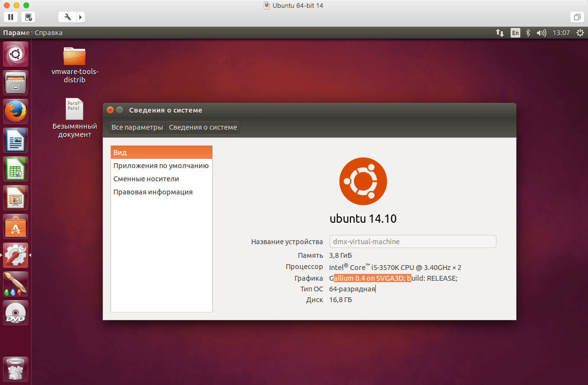Click the Тип ОС label
The width and height of the screenshot is (588, 385).
coord(312,289)
